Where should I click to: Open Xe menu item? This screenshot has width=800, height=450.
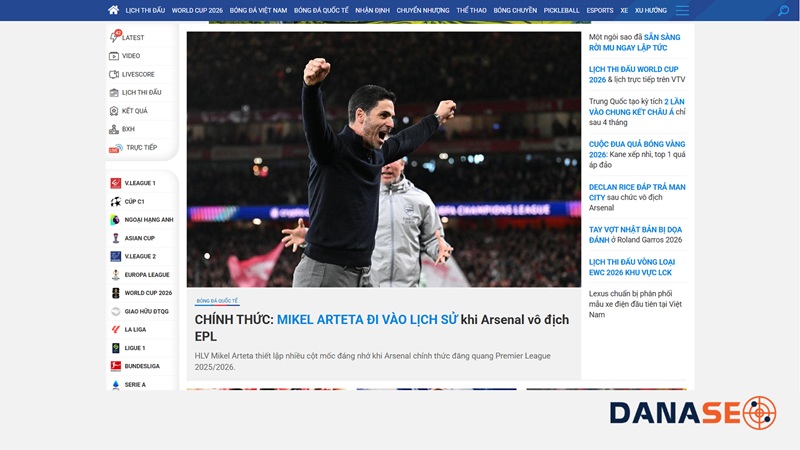click(624, 10)
